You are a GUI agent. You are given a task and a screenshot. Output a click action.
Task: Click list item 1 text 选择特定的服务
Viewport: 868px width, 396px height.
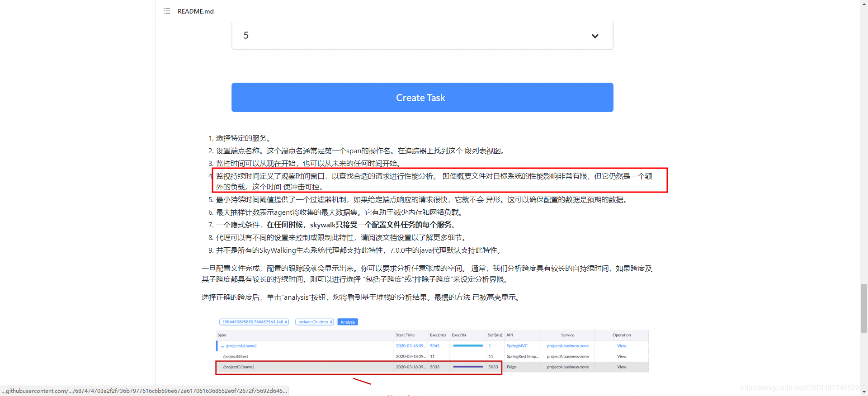click(x=245, y=138)
